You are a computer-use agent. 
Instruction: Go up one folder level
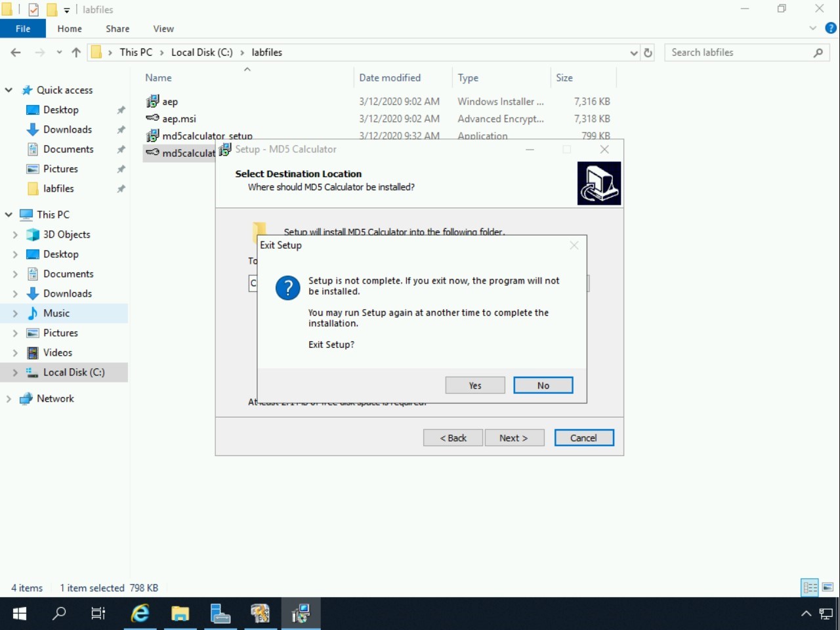(76, 52)
